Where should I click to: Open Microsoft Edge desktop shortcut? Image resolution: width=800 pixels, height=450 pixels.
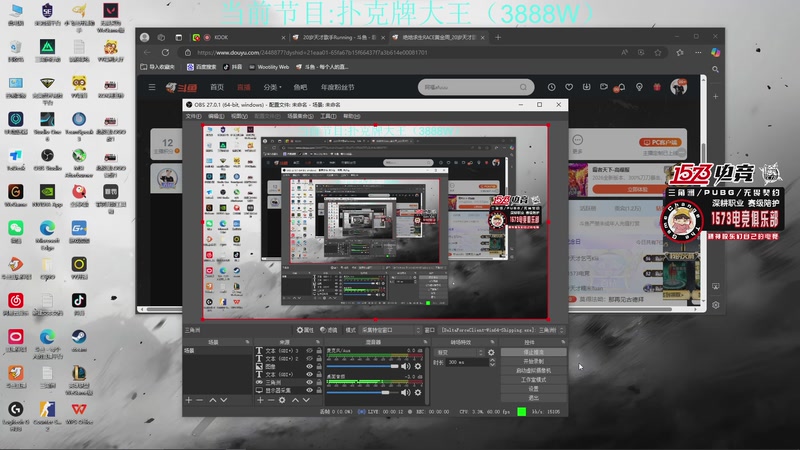(x=47, y=235)
